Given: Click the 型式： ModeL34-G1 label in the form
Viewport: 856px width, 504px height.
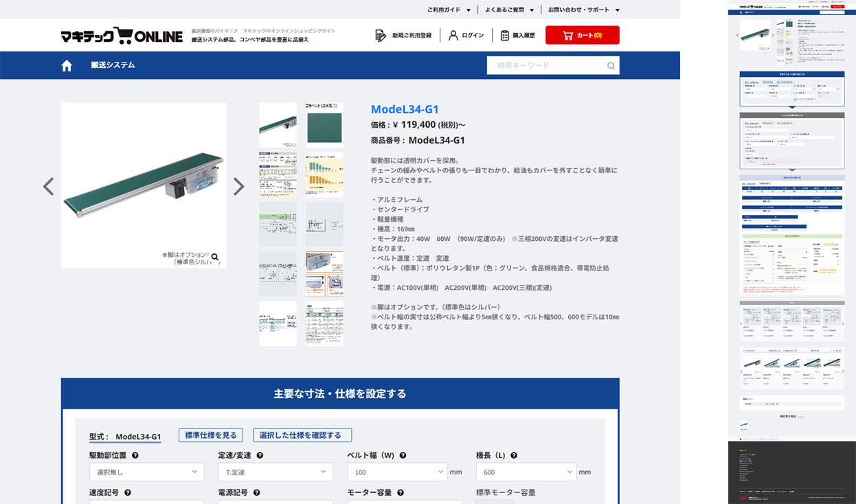Looking at the screenshot, I should point(125,437).
